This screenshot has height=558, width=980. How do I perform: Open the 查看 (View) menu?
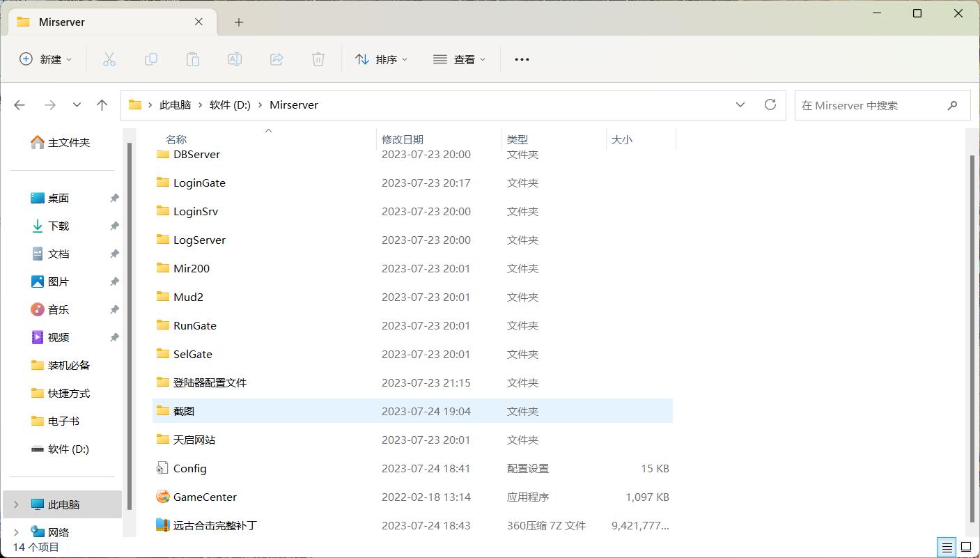point(459,60)
